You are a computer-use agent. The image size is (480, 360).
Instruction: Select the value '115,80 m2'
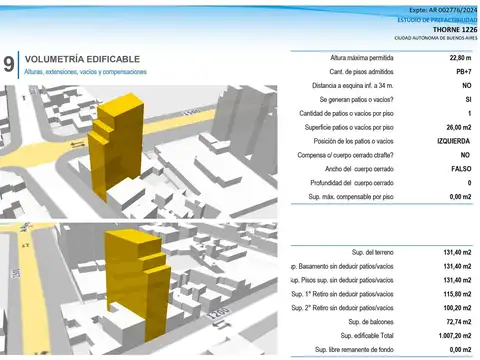click(x=457, y=294)
